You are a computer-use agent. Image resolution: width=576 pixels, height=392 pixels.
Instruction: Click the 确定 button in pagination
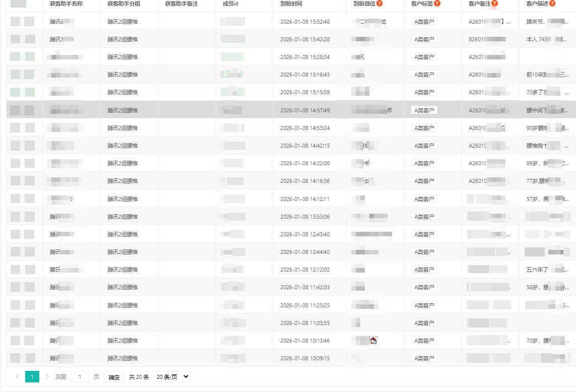click(x=114, y=377)
